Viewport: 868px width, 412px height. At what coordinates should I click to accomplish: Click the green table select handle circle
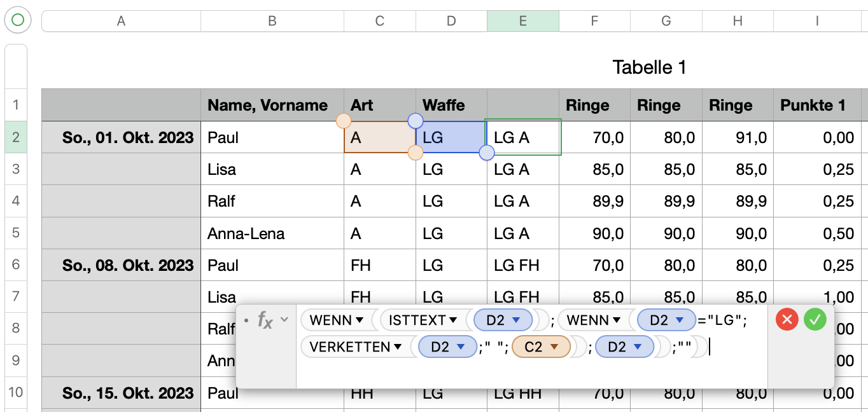17,20
